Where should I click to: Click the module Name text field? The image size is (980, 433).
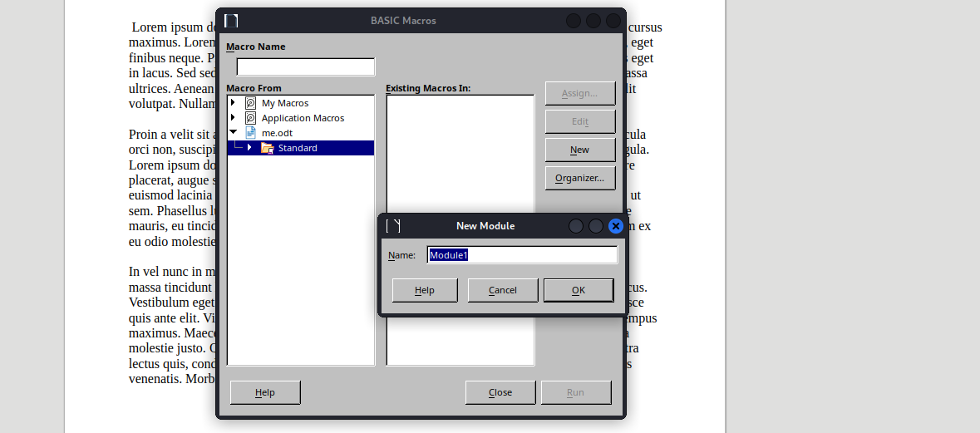[522, 255]
